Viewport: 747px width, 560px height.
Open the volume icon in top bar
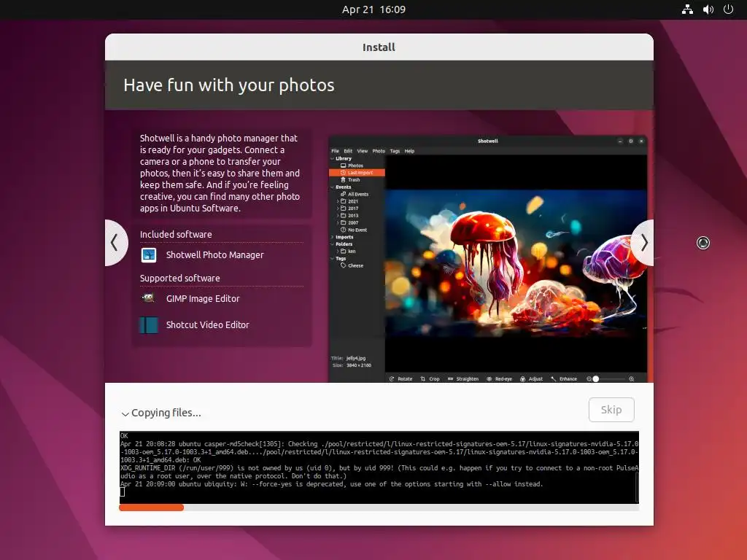click(708, 9)
